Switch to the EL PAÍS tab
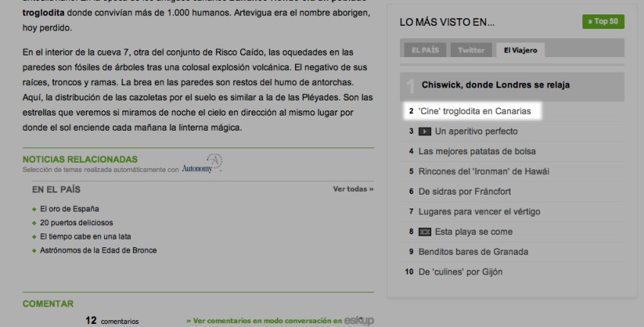644x327 pixels. 425,50
